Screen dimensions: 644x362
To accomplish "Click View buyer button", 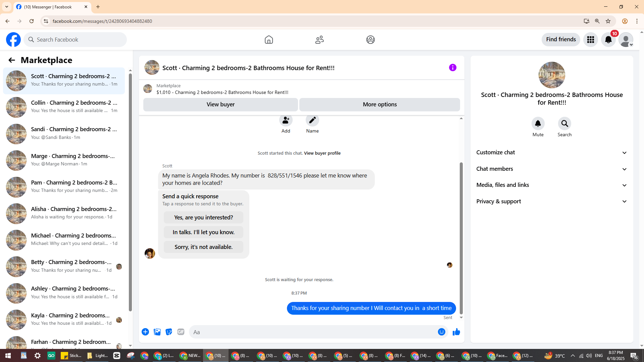I will coord(220,105).
